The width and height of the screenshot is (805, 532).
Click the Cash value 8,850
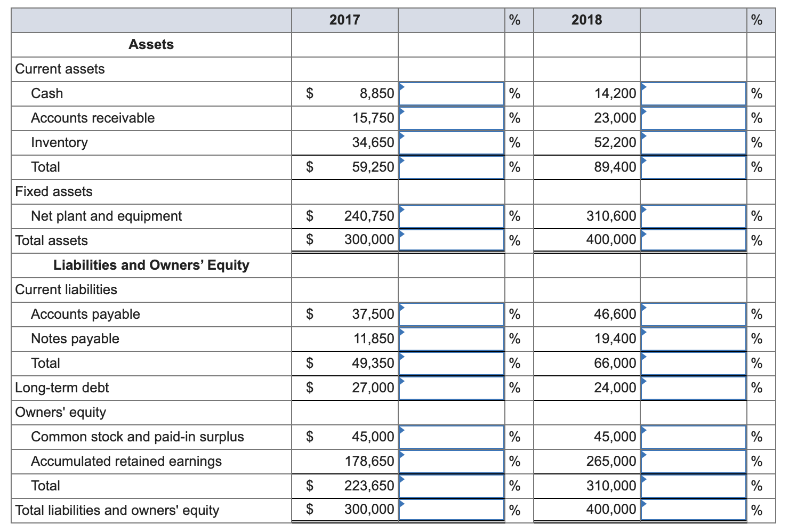click(377, 94)
